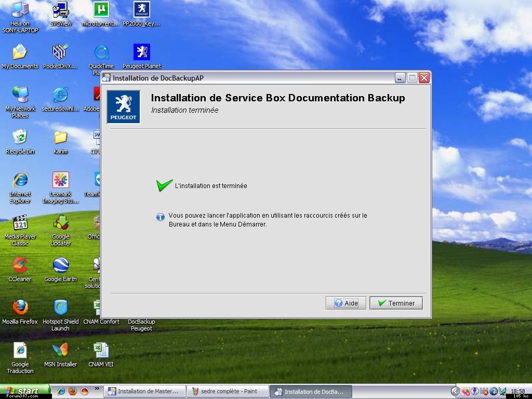Select the Google Earth desktop icon
The image size is (532, 399).
tap(60, 270)
